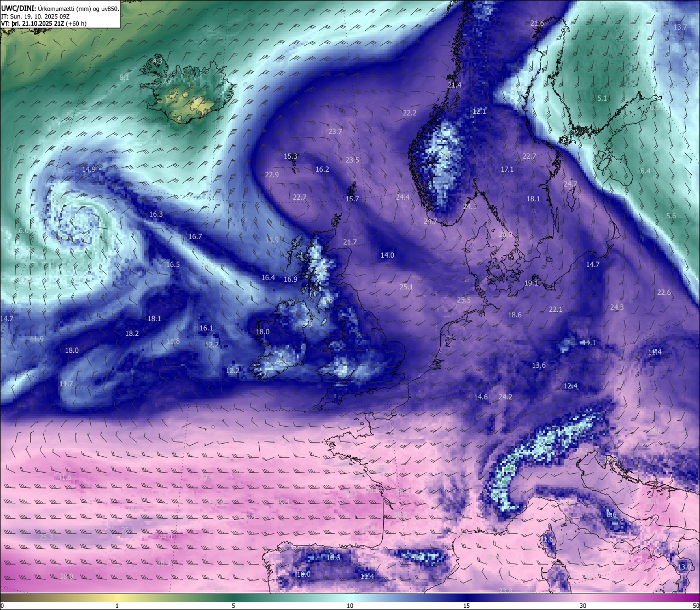
Task: Click the '6.4' value on the map
Action: 645,171
